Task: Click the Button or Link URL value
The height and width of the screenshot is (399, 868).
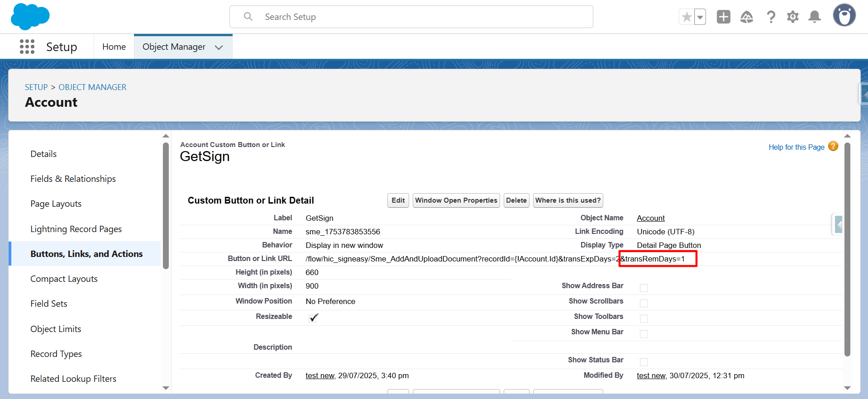Action: point(495,259)
